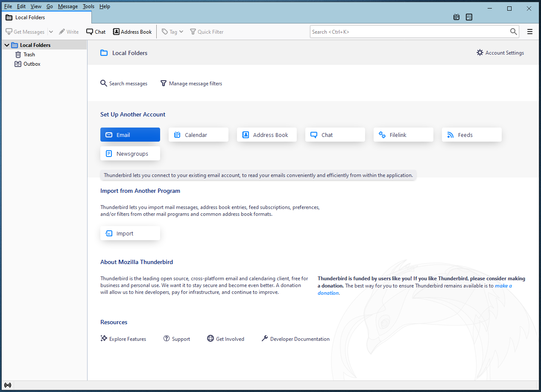Open the hamburger application menu
This screenshot has height=392, width=541.
coord(530,32)
